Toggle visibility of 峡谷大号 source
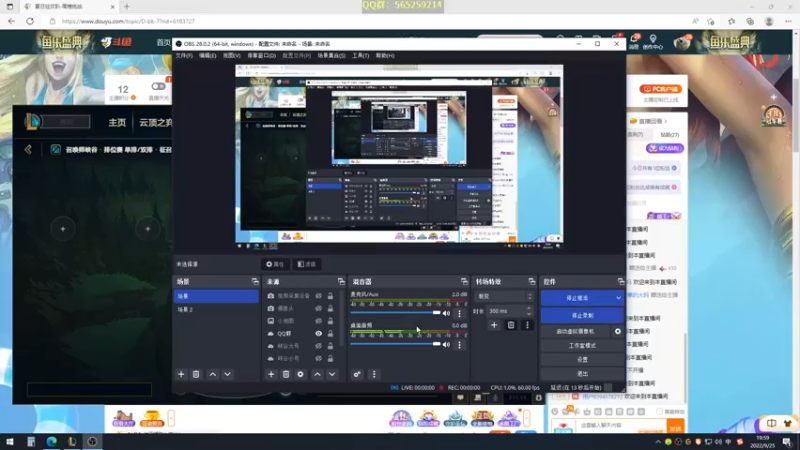The image size is (800, 450). point(318,346)
